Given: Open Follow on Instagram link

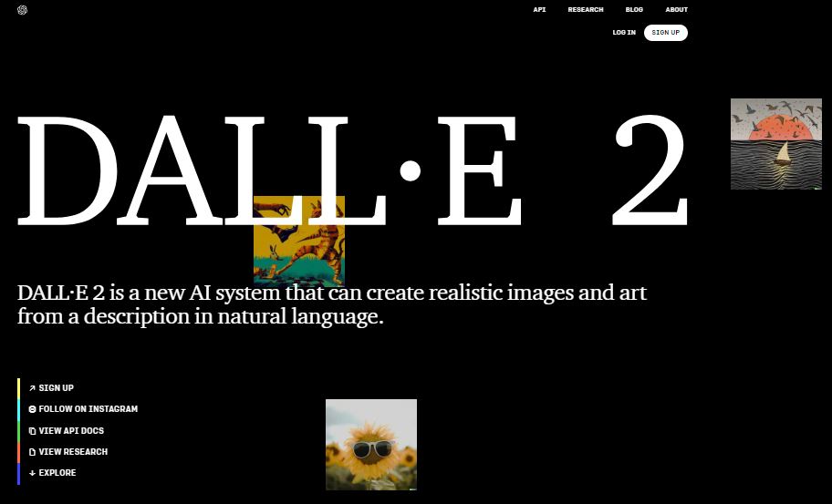Looking at the screenshot, I should point(88,409).
